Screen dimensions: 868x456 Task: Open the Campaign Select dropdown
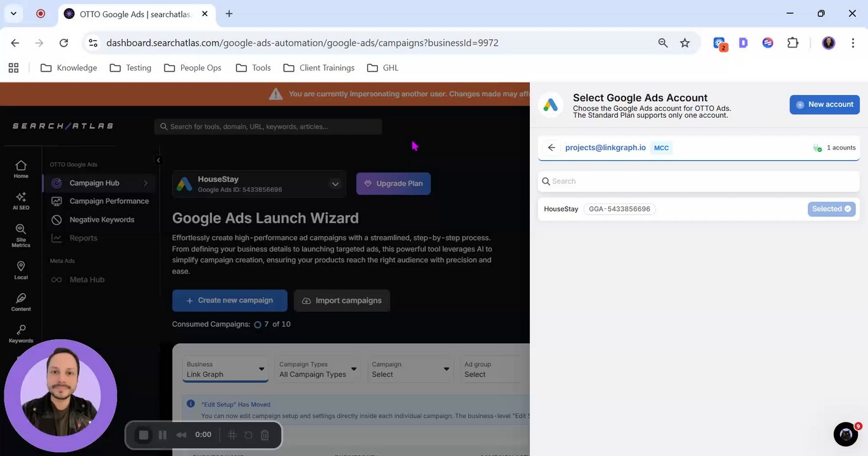(x=410, y=369)
